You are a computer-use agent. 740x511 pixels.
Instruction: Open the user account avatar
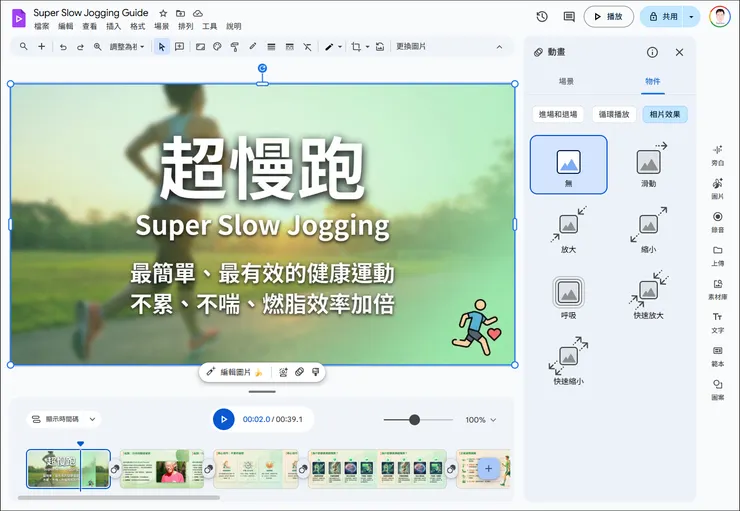coord(719,17)
